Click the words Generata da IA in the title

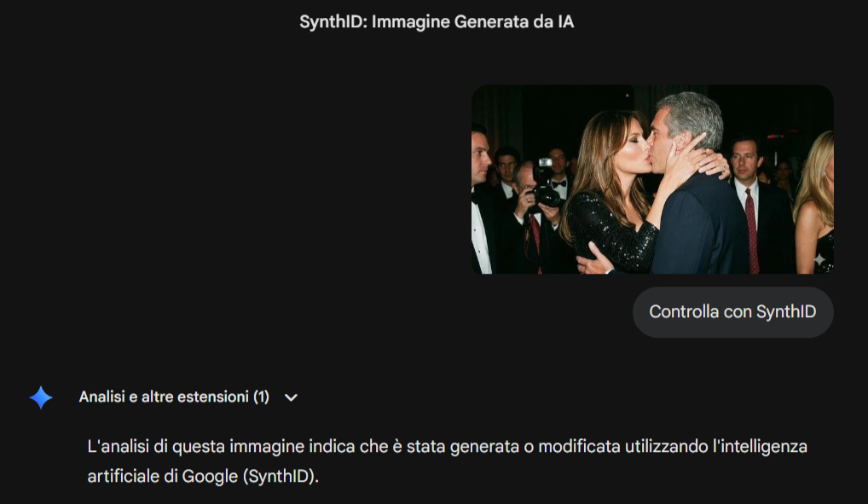click(x=514, y=22)
